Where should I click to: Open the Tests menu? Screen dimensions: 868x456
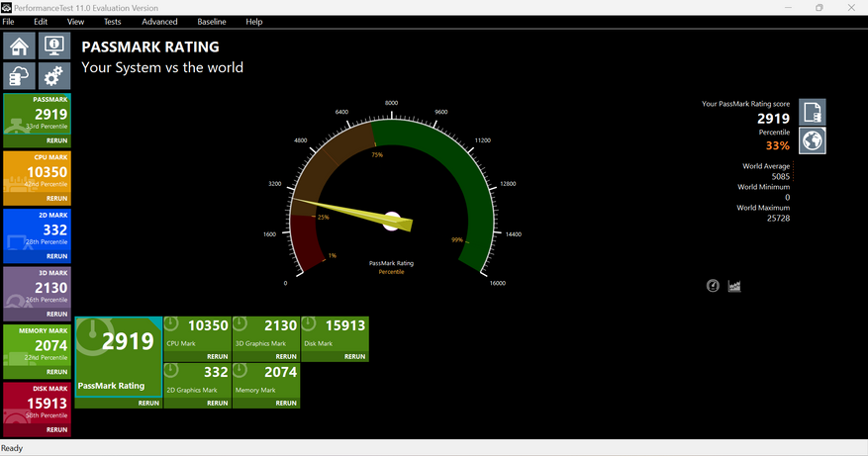(x=113, y=22)
